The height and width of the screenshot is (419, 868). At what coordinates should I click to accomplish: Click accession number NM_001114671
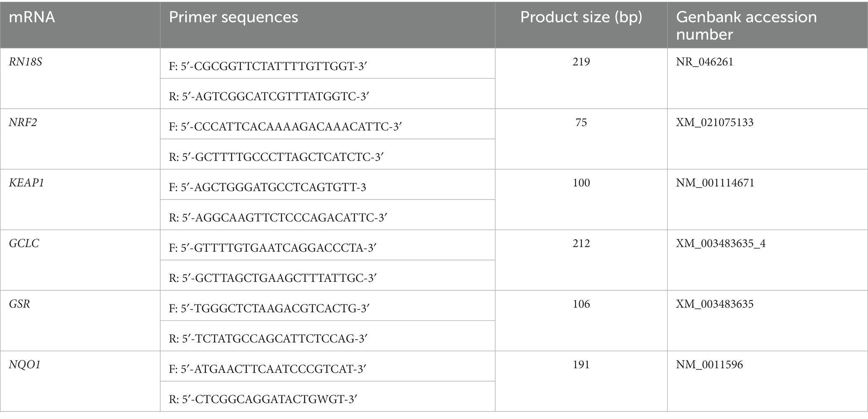(715, 183)
